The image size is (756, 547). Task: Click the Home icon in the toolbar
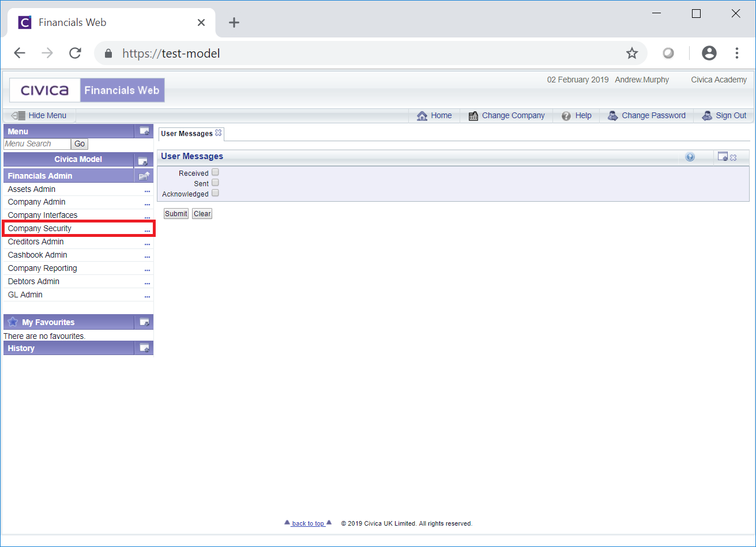[422, 116]
